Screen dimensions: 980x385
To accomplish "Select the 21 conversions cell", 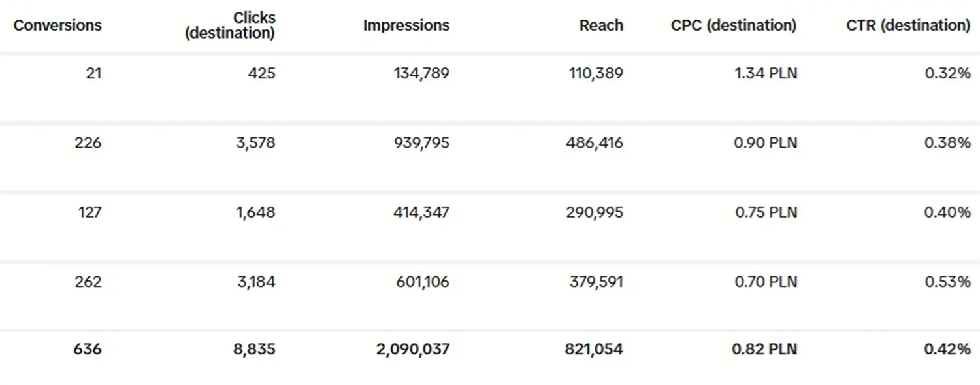I will [93, 73].
